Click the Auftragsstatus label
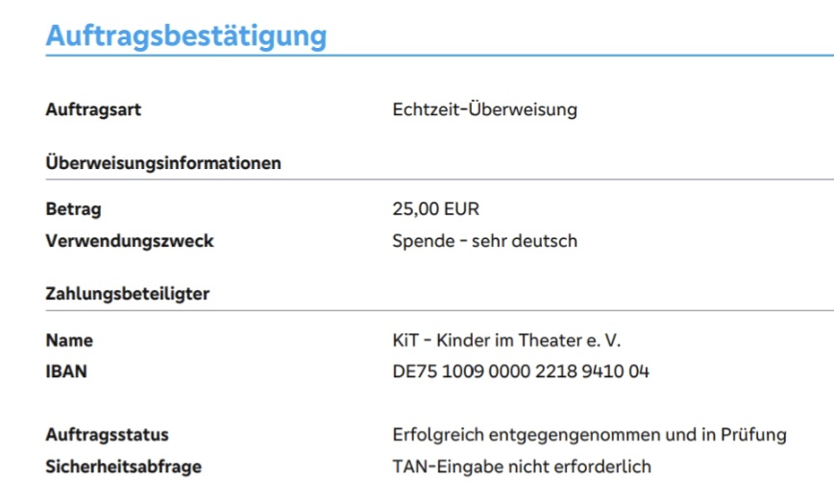Image resolution: width=834 pixels, height=504 pixels. coord(107,435)
